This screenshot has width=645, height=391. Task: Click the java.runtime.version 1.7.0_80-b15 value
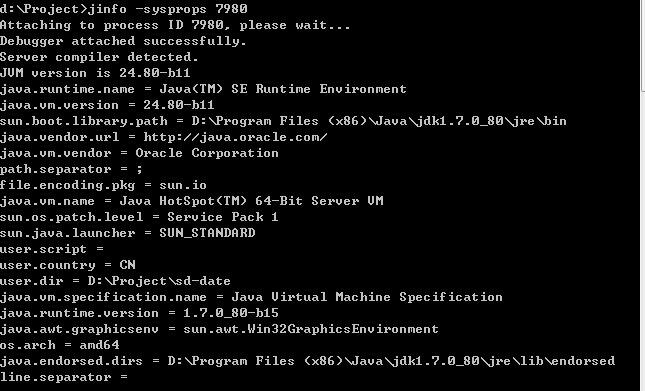tap(231, 313)
